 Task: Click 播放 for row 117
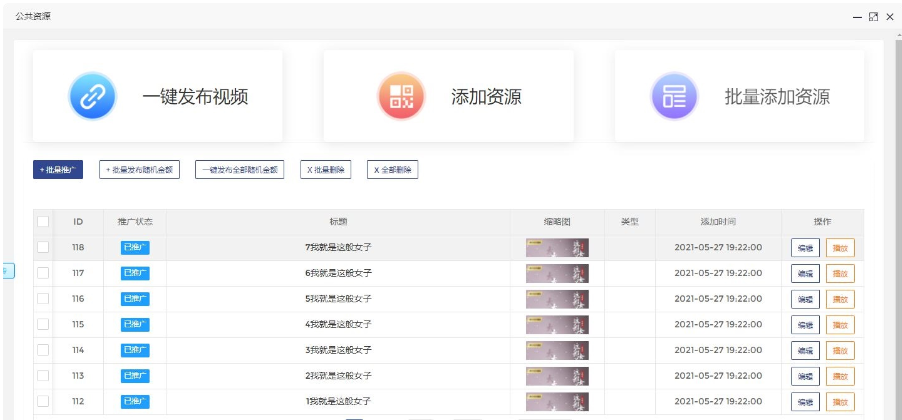tap(840, 273)
